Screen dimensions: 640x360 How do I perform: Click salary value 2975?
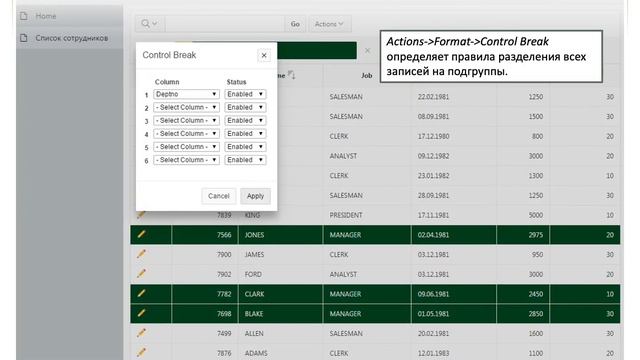coord(536,235)
